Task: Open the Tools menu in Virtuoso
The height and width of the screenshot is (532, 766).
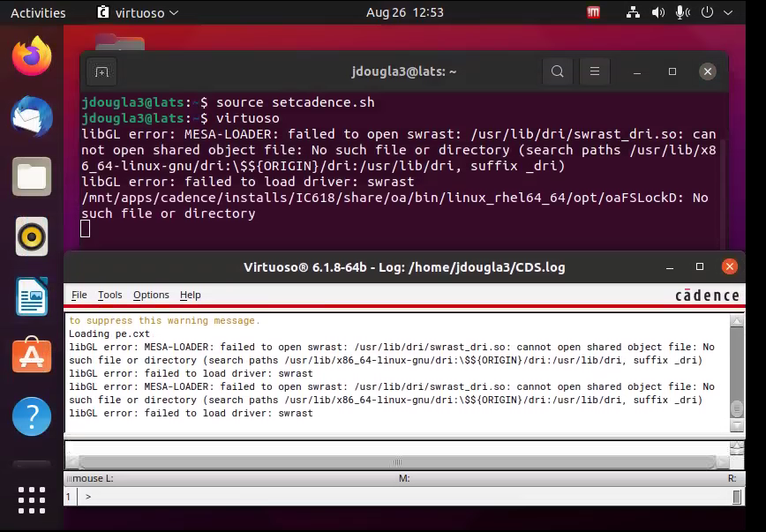Action: coord(110,295)
